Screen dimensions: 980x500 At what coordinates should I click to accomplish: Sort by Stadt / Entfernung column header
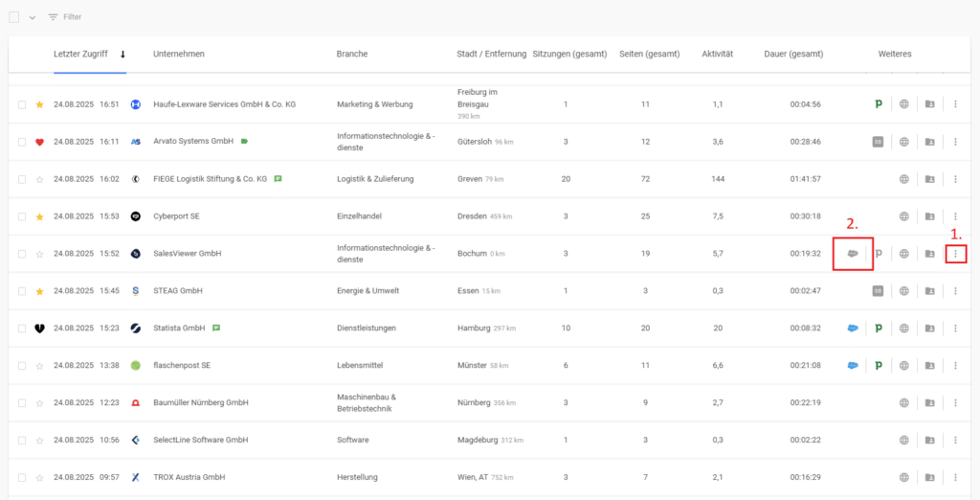(x=492, y=54)
